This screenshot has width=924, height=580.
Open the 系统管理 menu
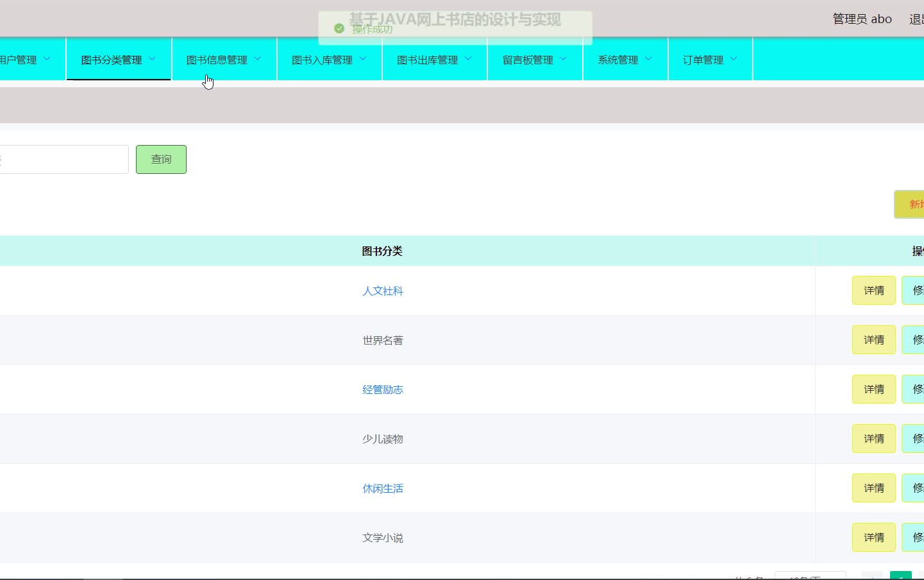tap(625, 59)
